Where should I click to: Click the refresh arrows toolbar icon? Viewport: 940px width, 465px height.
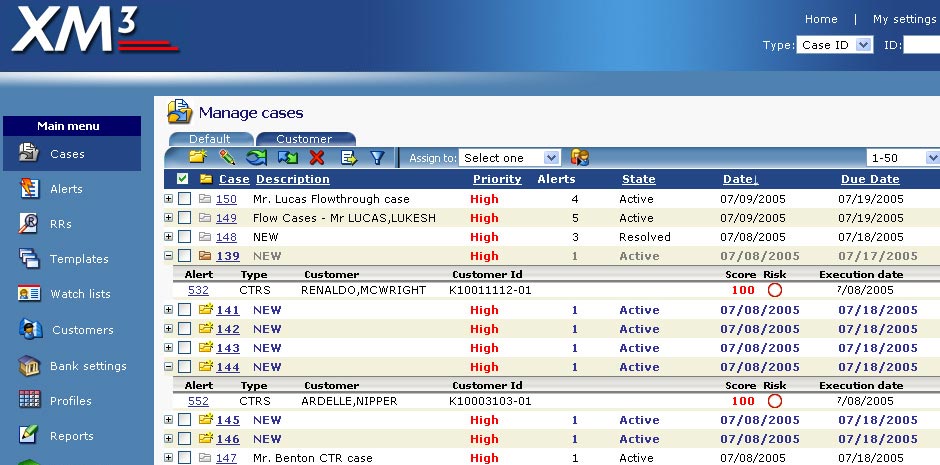click(257, 158)
